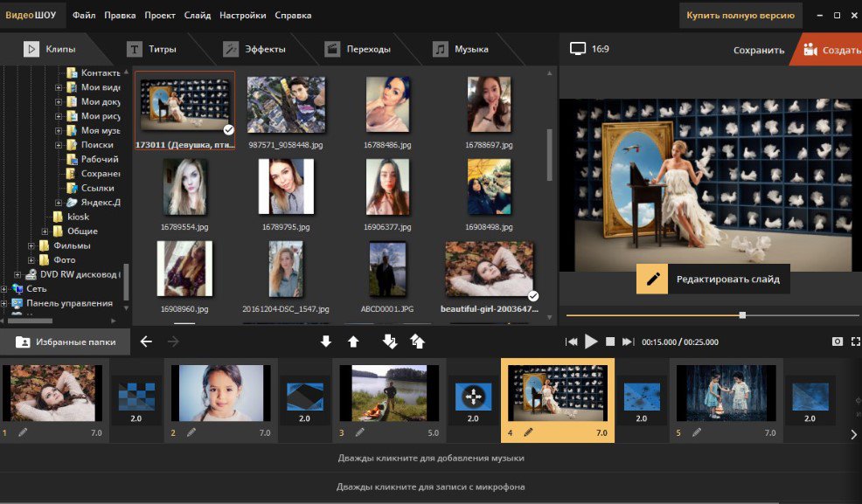Stop the preview playback
The height and width of the screenshot is (504, 862).
point(610,342)
